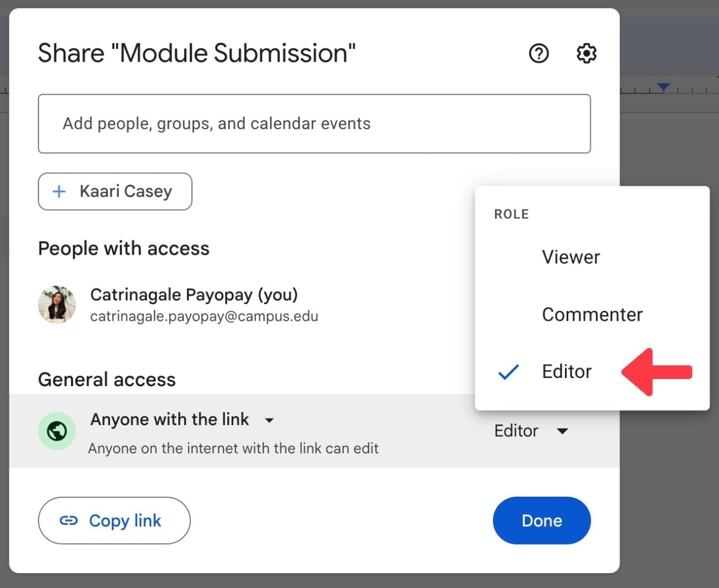Click the chain link icon in Copy link

(69, 520)
